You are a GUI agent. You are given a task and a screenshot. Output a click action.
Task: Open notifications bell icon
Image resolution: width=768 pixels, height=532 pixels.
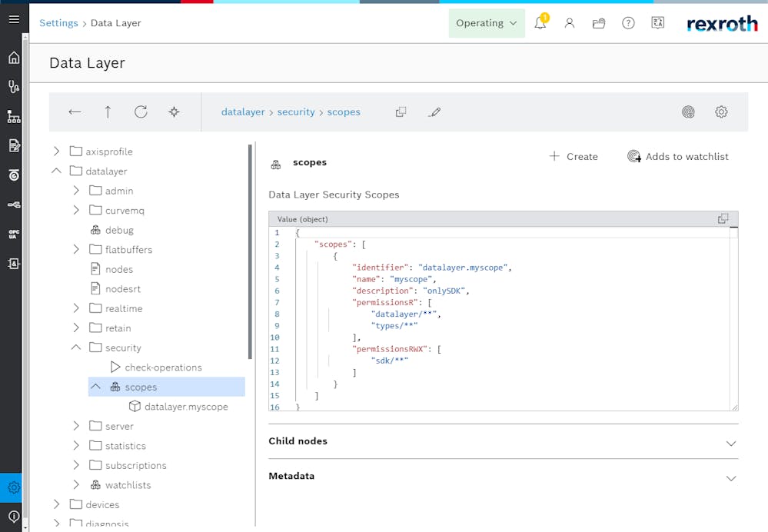(540, 22)
